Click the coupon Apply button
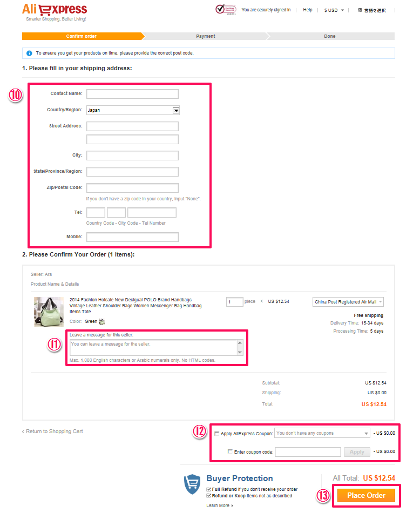 point(357,452)
